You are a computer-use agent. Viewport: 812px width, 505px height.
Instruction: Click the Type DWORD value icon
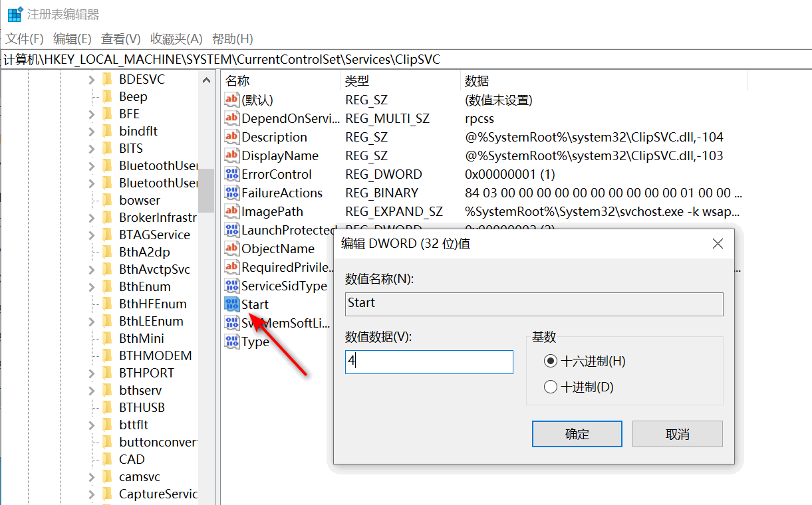click(x=231, y=342)
